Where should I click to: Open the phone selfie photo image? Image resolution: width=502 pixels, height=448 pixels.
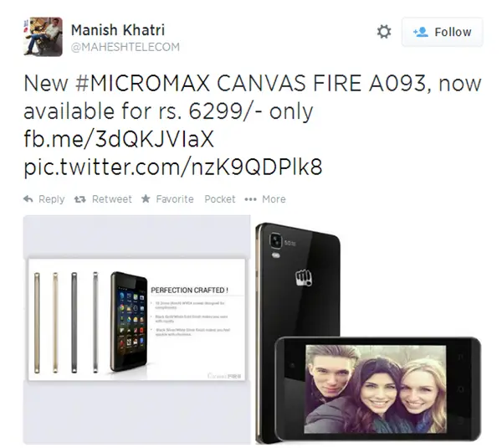coord(368,333)
